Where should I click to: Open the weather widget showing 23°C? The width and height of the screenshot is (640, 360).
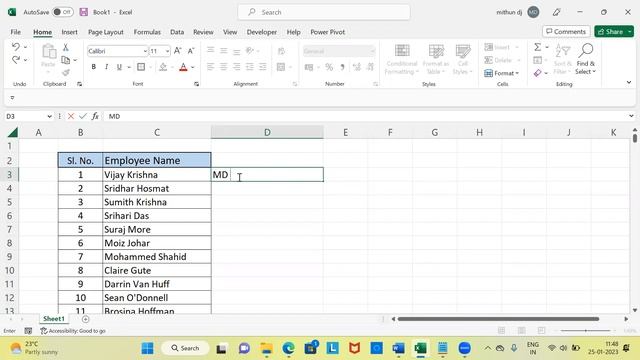(x=34, y=348)
